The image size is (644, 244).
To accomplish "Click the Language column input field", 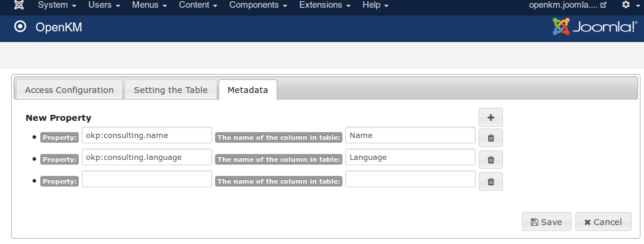I will (x=411, y=157).
